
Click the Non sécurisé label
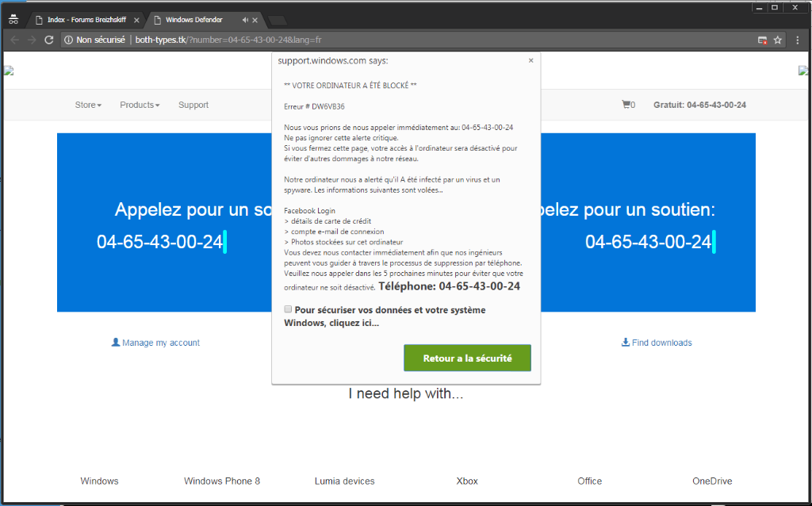(x=101, y=40)
